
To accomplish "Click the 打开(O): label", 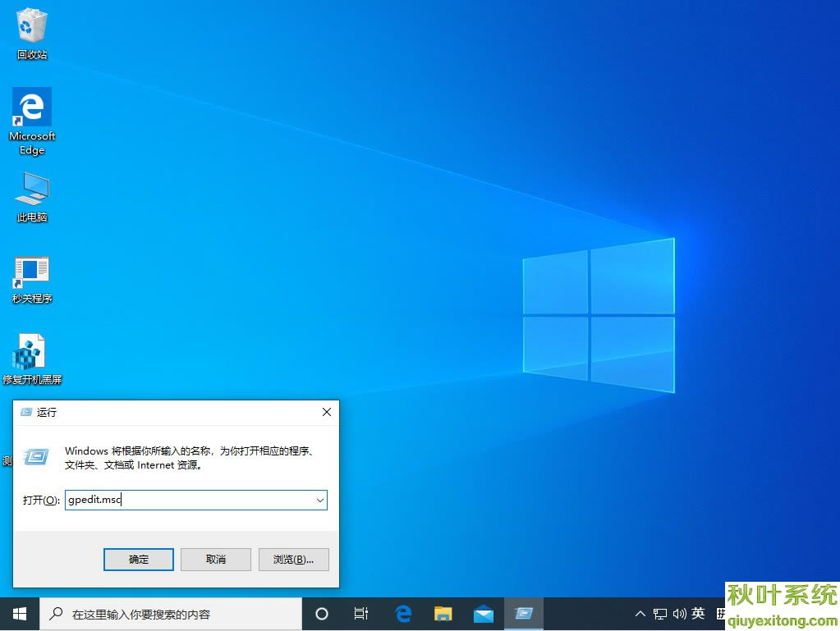I will click(41, 501).
